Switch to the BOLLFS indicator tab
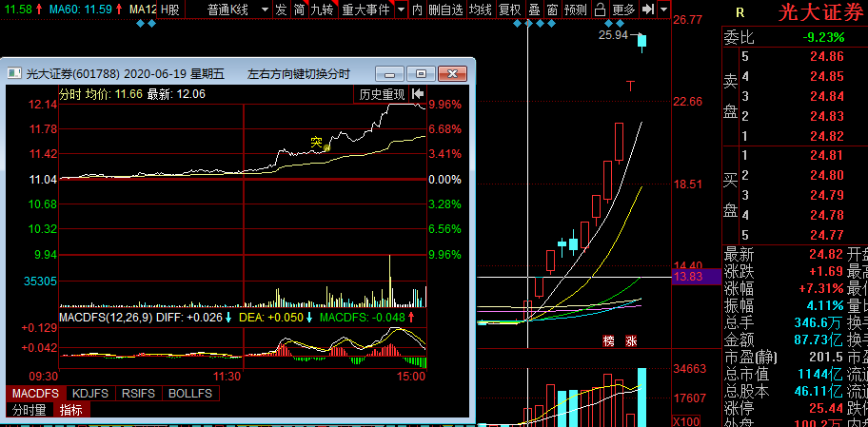 (x=190, y=394)
